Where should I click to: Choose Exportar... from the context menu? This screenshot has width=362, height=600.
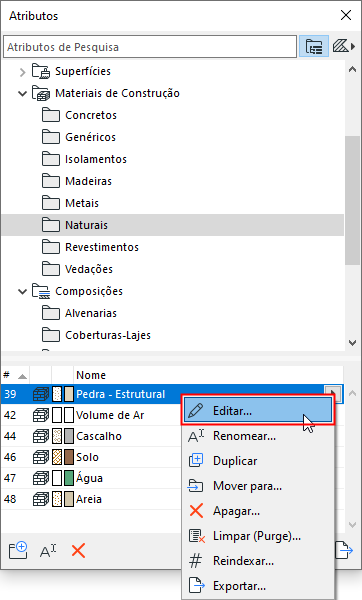coord(258,586)
